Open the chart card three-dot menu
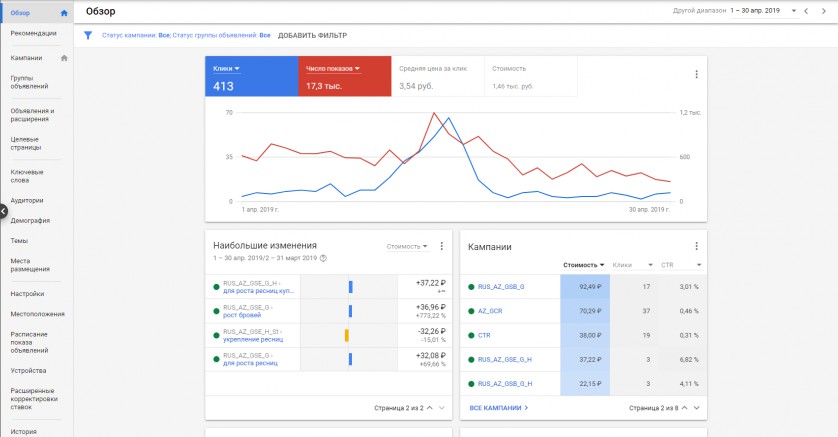 tap(696, 74)
